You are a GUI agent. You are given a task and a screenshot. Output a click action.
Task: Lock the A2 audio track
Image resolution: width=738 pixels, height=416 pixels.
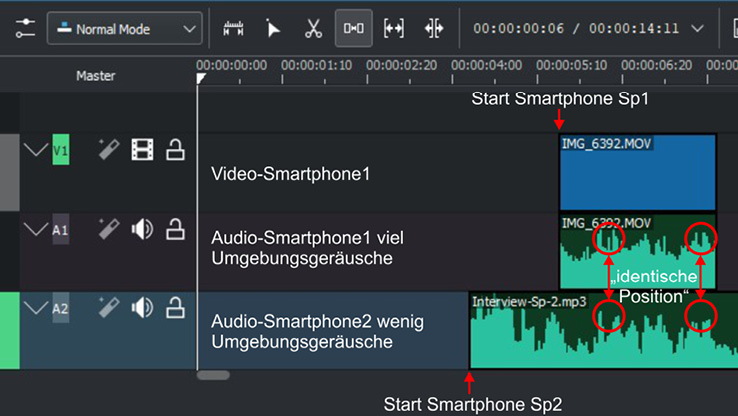[x=175, y=308]
